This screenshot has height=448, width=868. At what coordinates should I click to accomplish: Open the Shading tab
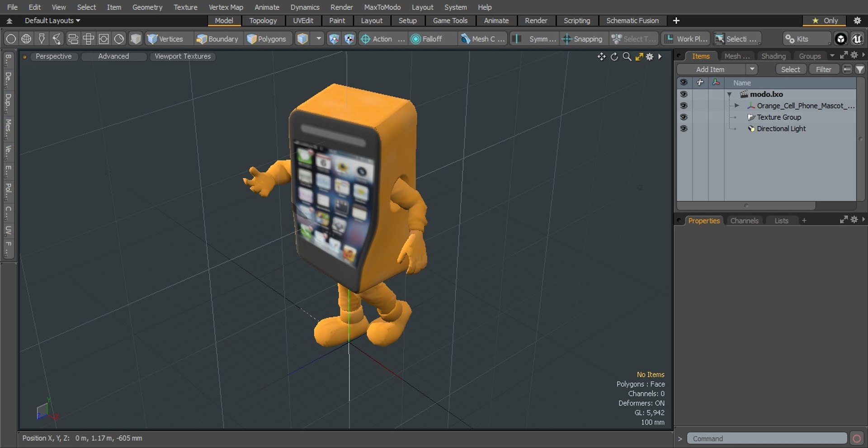pyautogui.click(x=773, y=56)
